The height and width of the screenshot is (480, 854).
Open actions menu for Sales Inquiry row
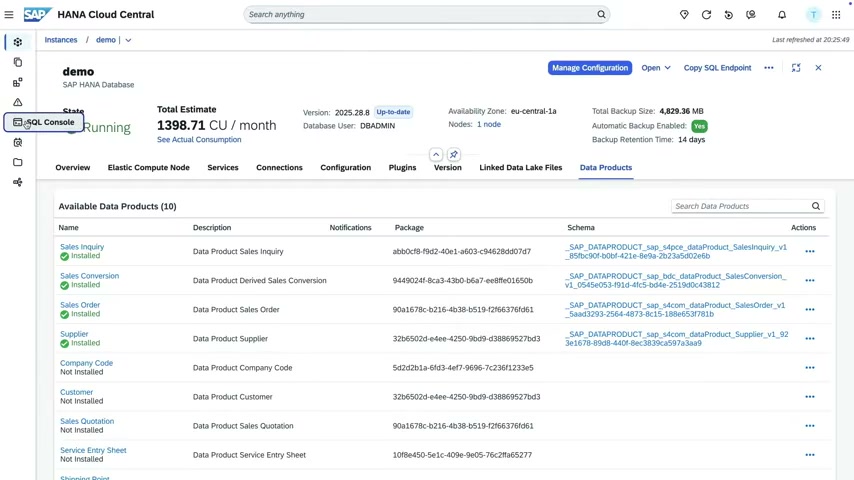pyautogui.click(x=810, y=251)
